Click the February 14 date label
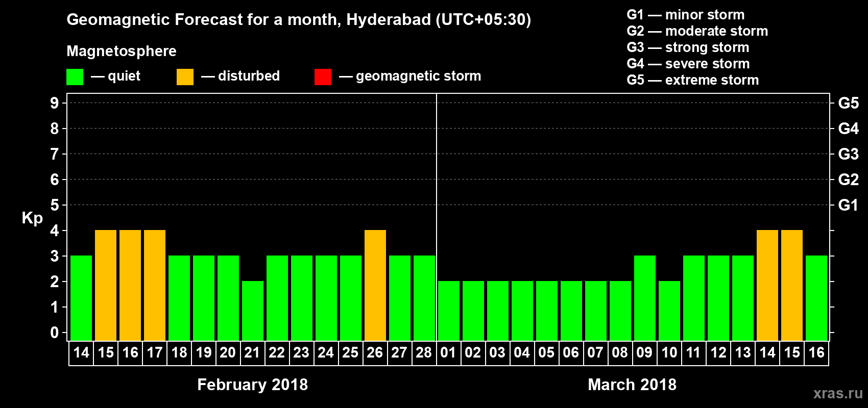The width and height of the screenshot is (868, 408). (81, 352)
